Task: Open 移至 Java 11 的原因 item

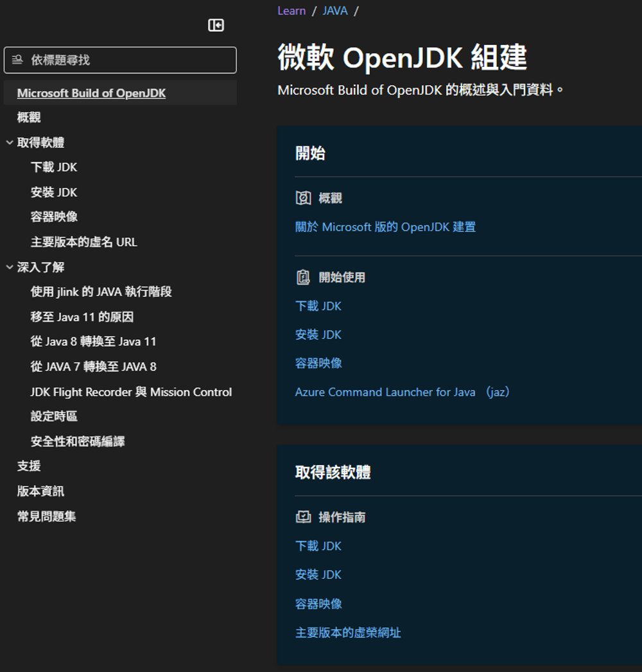Action: click(82, 317)
